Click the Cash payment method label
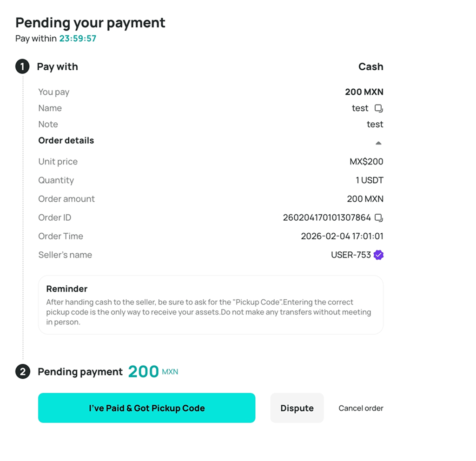Viewport: 476px width, 461px height. [370, 66]
